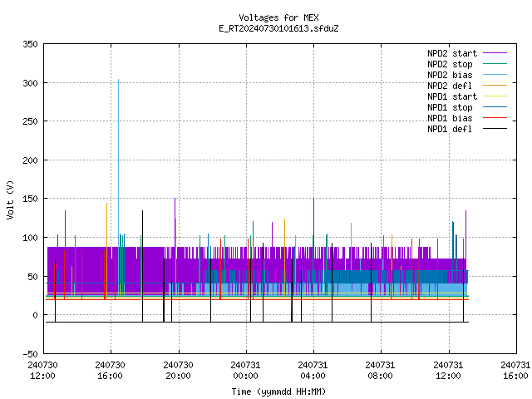Click the red NPD1 bias legend line
This screenshot has width=532, height=399.
[x=495, y=118]
